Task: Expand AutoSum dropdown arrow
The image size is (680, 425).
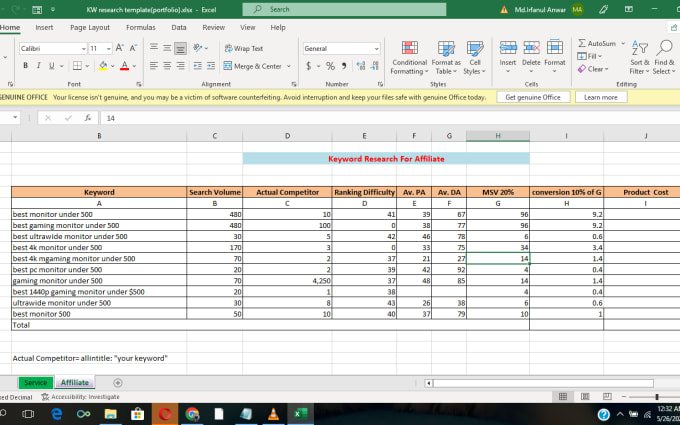Action: tap(623, 43)
